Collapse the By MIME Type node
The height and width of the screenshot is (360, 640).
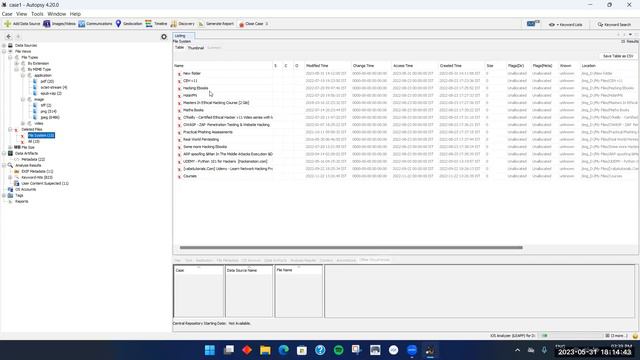click(16, 69)
